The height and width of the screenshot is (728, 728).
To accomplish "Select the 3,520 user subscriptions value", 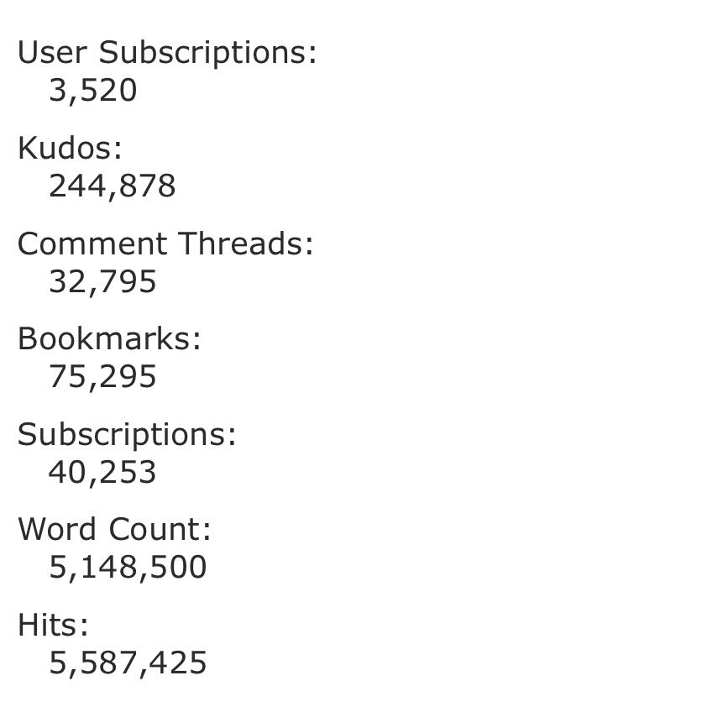I will (92, 91).
